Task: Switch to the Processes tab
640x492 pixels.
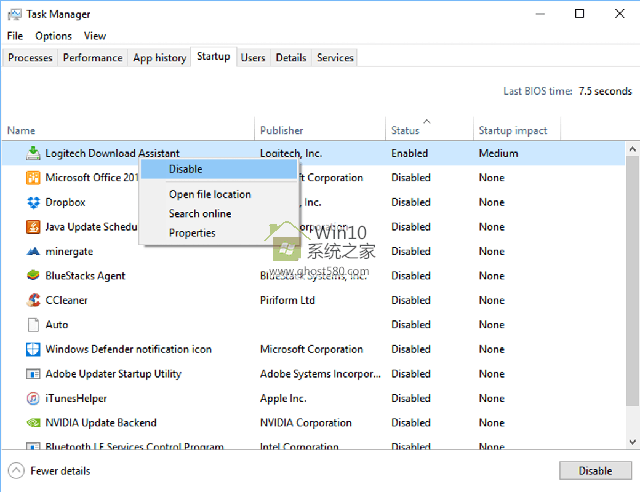Action: (x=30, y=58)
